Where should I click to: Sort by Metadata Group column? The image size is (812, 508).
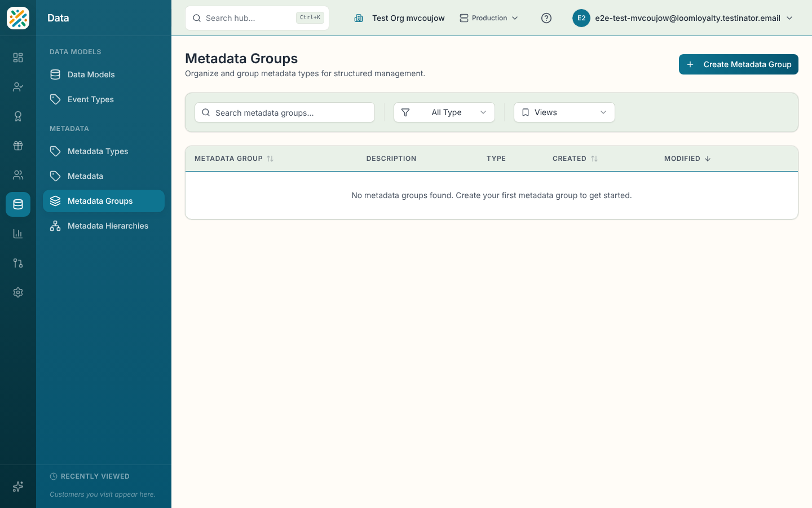pos(234,159)
